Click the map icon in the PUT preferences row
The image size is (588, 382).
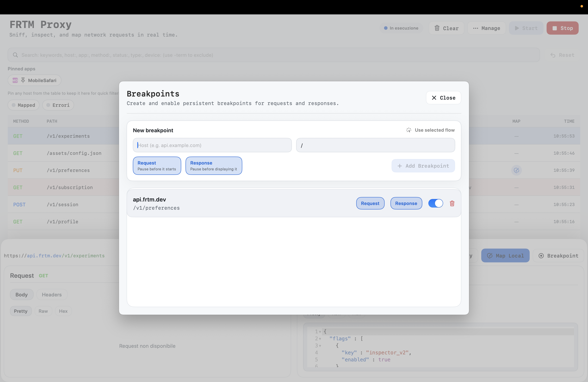(516, 170)
